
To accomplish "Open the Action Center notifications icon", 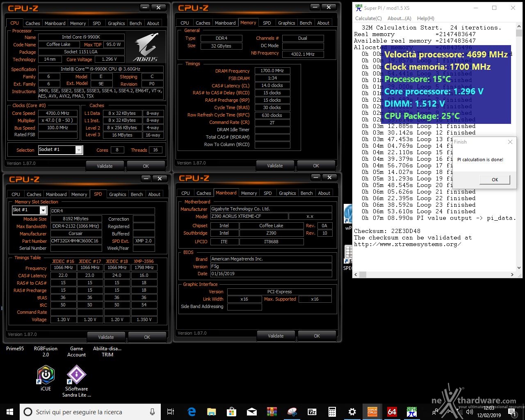I will [x=511, y=412].
